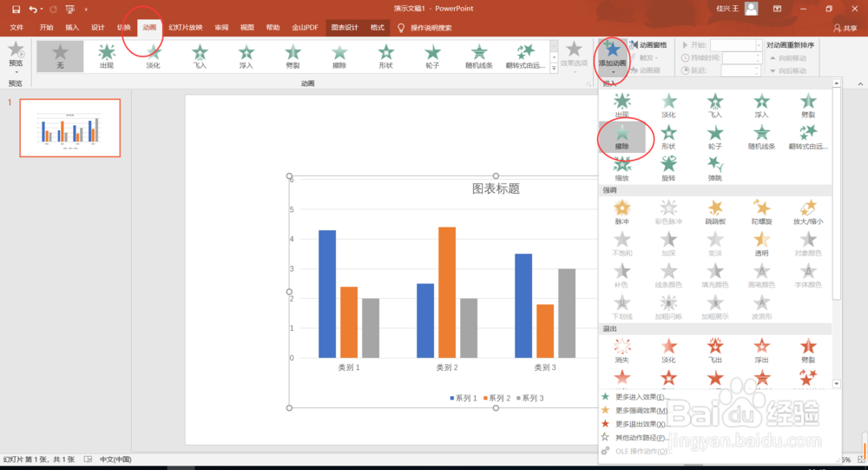Switch to the 幻灯片放映 slideshow tab

pyautogui.click(x=186, y=27)
